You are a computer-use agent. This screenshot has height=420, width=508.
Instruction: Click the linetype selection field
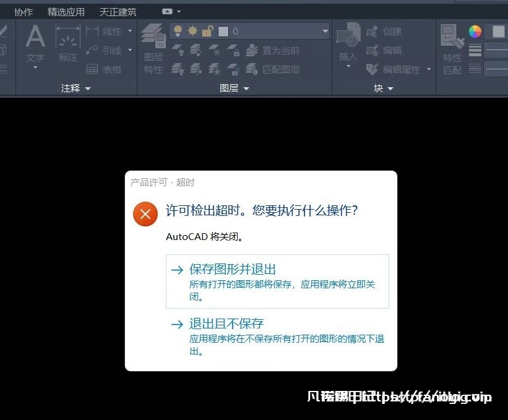(x=496, y=69)
